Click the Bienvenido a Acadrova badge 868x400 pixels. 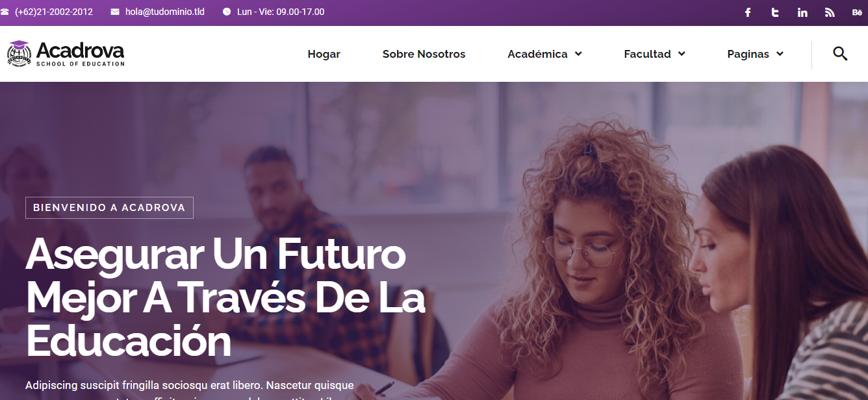pyautogui.click(x=109, y=208)
